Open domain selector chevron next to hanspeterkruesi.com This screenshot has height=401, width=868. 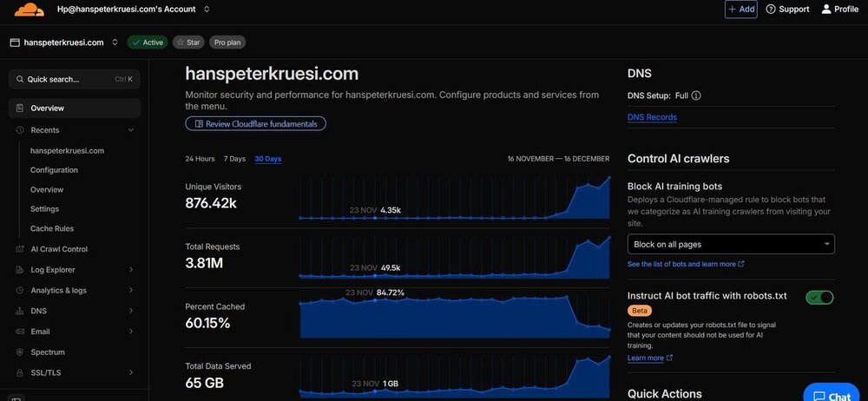[115, 43]
